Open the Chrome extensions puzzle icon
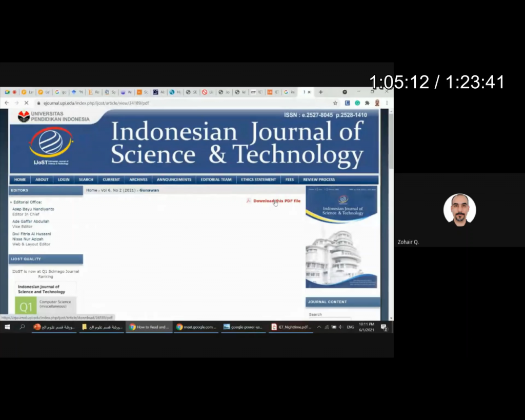Viewport: 525px width, 420px height. tap(367, 103)
